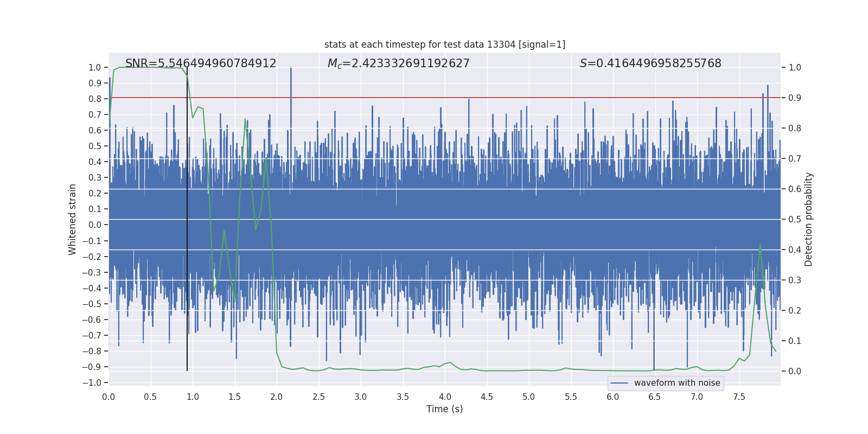Screen dimensions: 868x434
Task: Click the green probability peak near 7.75 seconds
Action: pyautogui.click(x=760, y=245)
